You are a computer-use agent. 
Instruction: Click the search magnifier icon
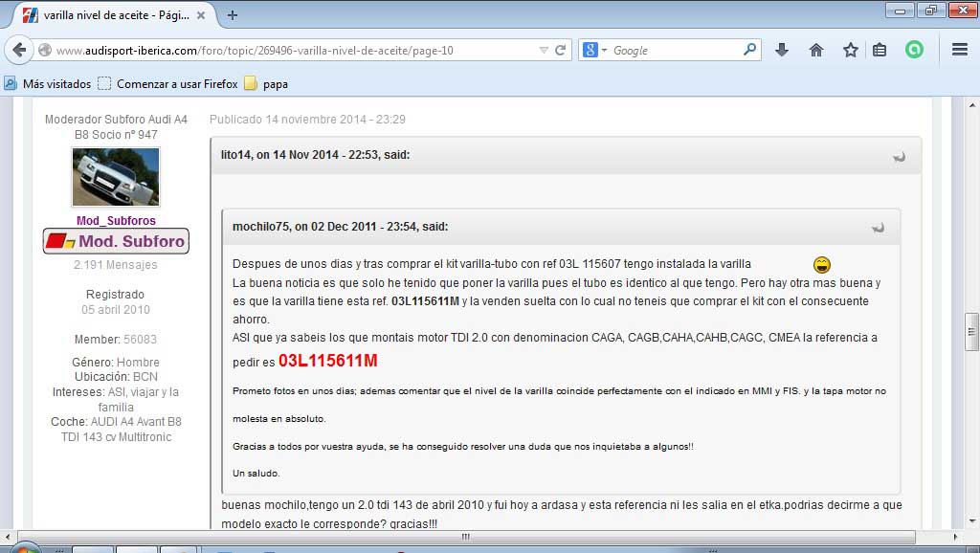coord(749,50)
